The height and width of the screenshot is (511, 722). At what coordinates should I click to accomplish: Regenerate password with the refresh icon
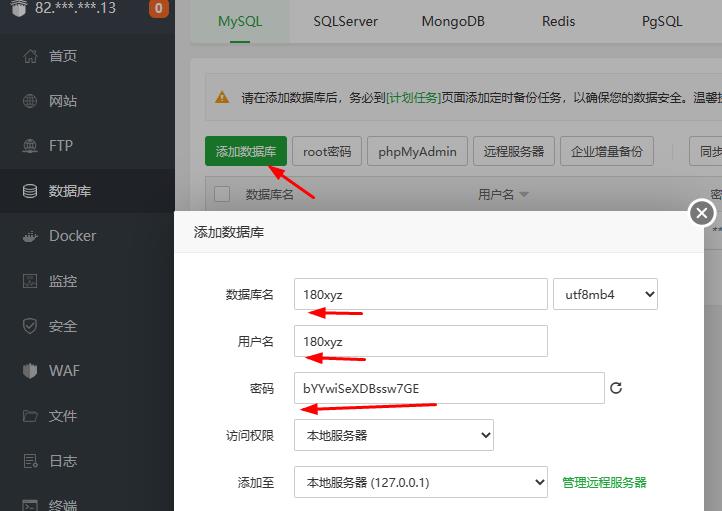click(x=616, y=388)
